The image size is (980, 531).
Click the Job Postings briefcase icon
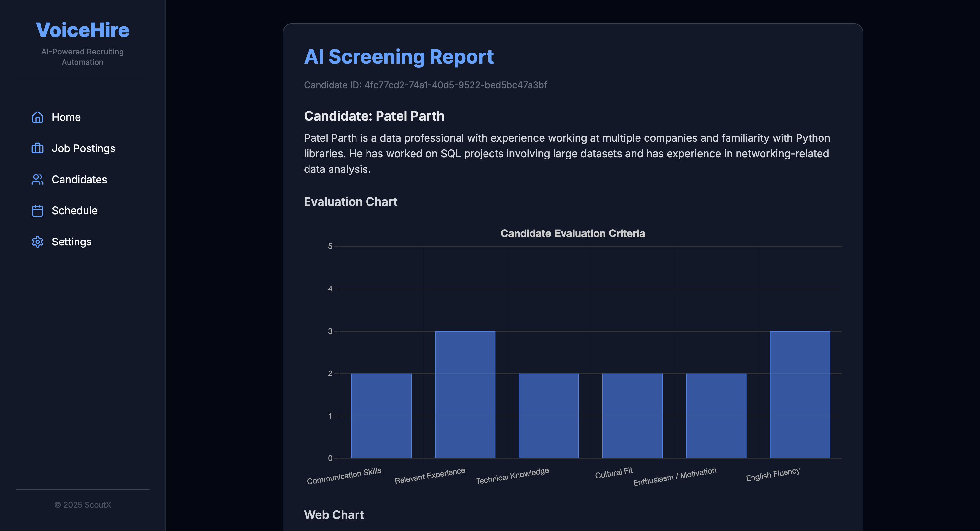pos(37,148)
